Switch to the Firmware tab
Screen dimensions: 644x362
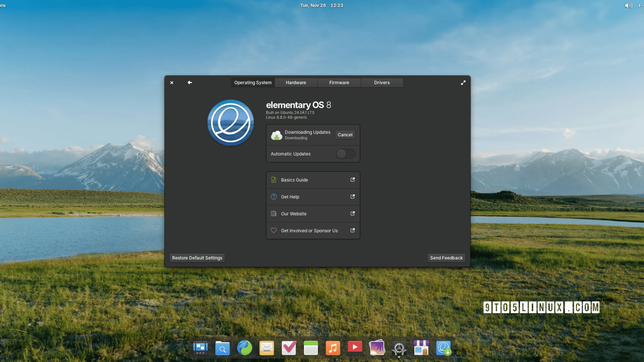[339, 83]
